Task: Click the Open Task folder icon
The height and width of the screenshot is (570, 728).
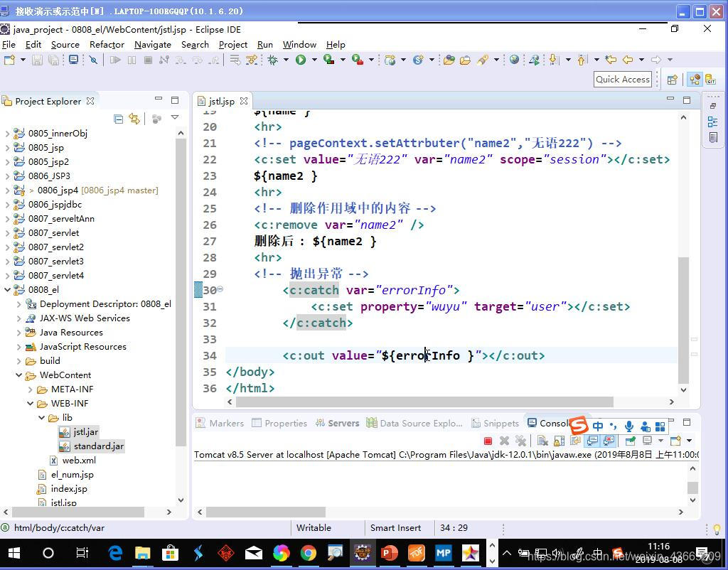Action: (x=465, y=60)
